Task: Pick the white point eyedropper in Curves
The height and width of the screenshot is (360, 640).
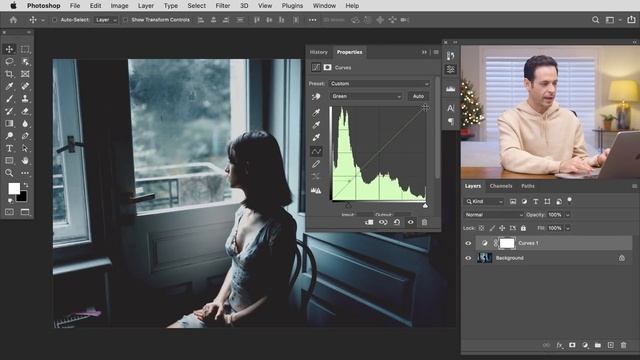Action: 316,138
